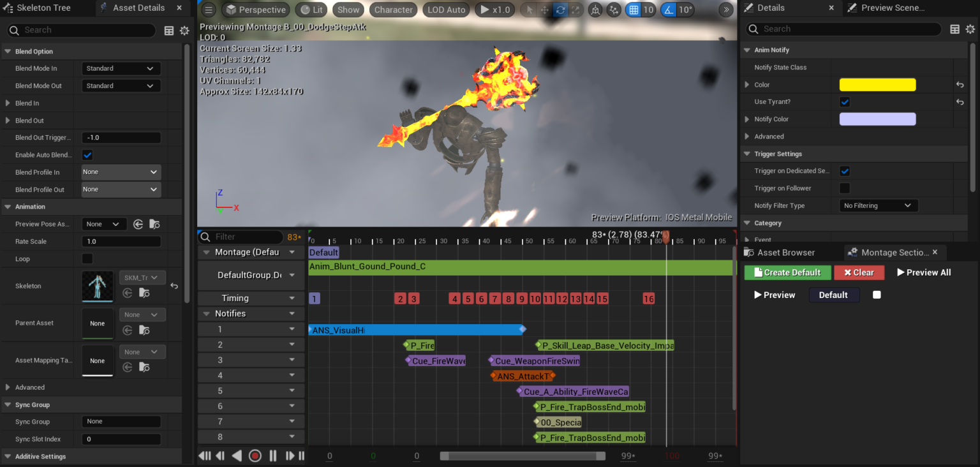Open the Montage Sections tab
The width and height of the screenshot is (980, 467).
click(893, 252)
